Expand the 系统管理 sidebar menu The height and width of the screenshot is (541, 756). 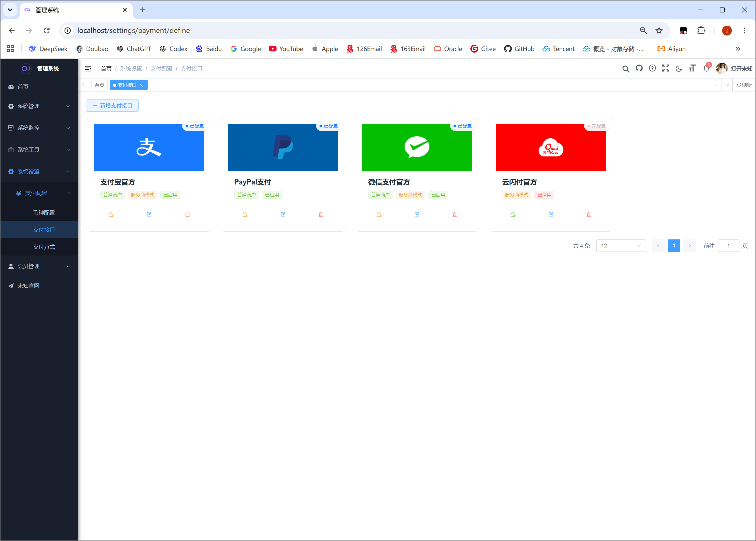[39, 106]
